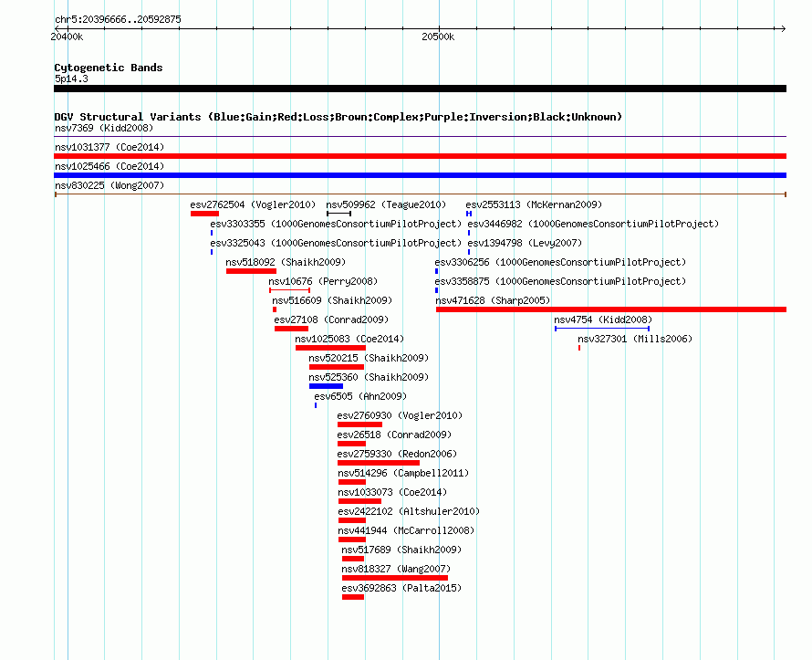The width and height of the screenshot is (812, 660).
Task: Select the chr5:20396666..20592875 coordinate text
Action: (x=118, y=19)
